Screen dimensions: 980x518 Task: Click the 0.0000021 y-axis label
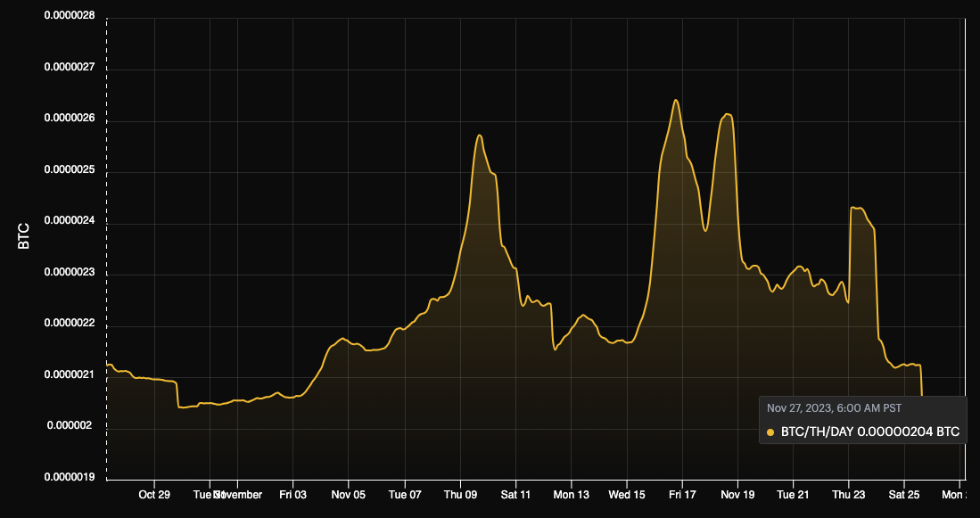click(70, 374)
